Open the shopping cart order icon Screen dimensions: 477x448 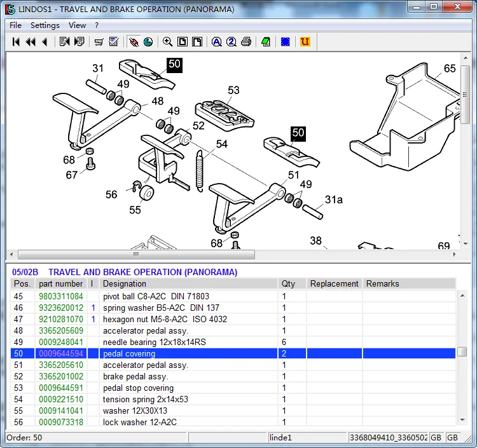click(99, 42)
